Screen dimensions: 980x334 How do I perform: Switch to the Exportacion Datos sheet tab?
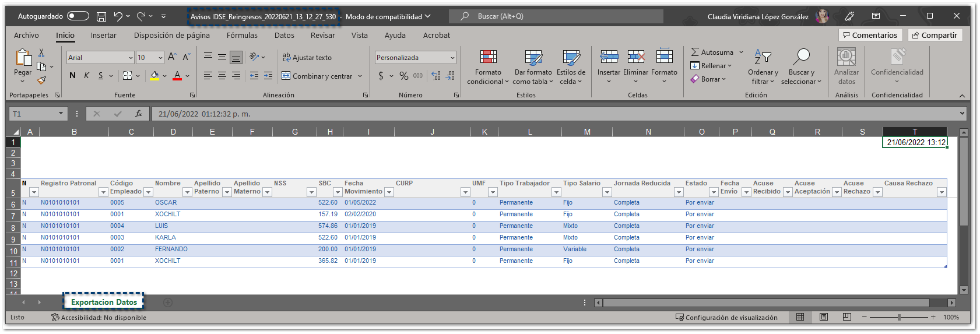104,302
